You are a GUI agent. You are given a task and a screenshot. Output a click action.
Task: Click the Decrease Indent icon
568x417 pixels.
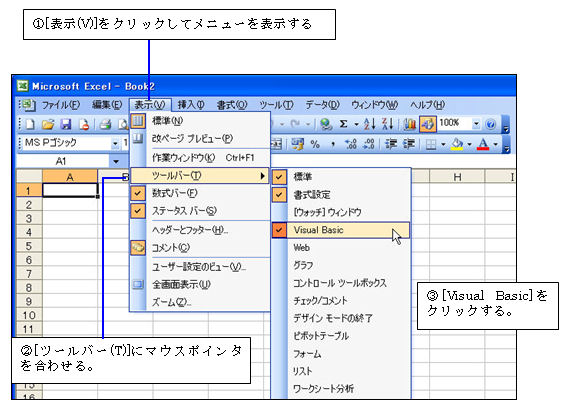391,144
